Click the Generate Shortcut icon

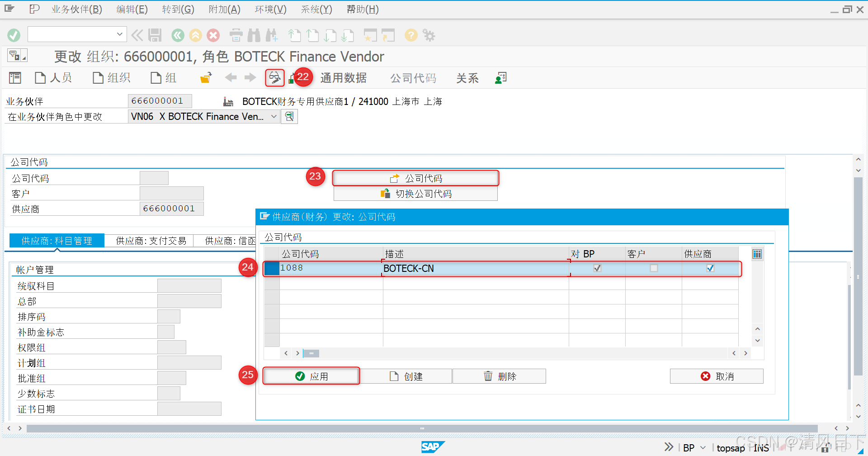pyautogui.click(x=388, y=35)
